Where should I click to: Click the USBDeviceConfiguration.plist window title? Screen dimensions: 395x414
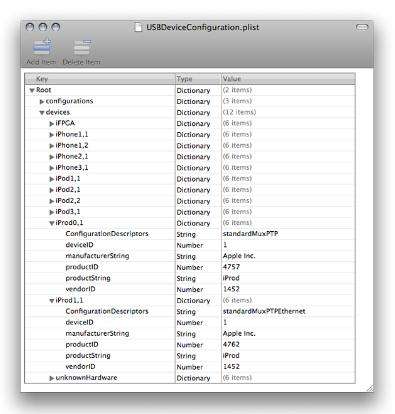click(203, 27)
